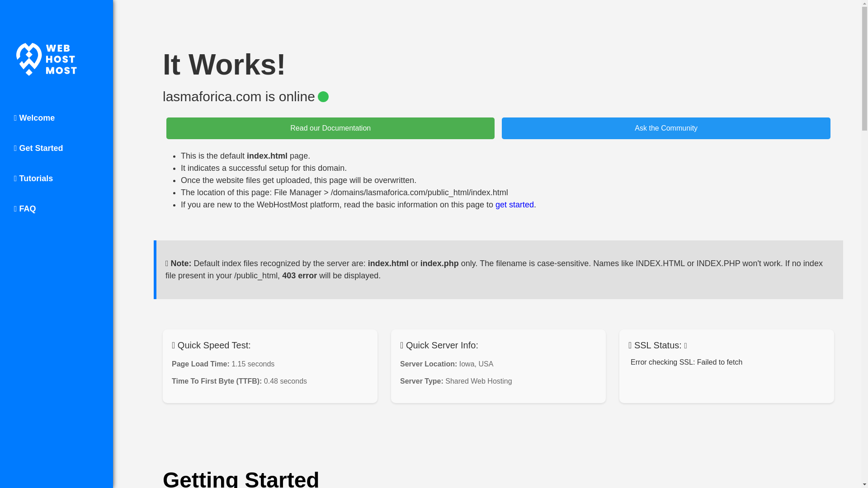Click the icon before SSL Status title
Screen dimensions: 868x488
630,346
